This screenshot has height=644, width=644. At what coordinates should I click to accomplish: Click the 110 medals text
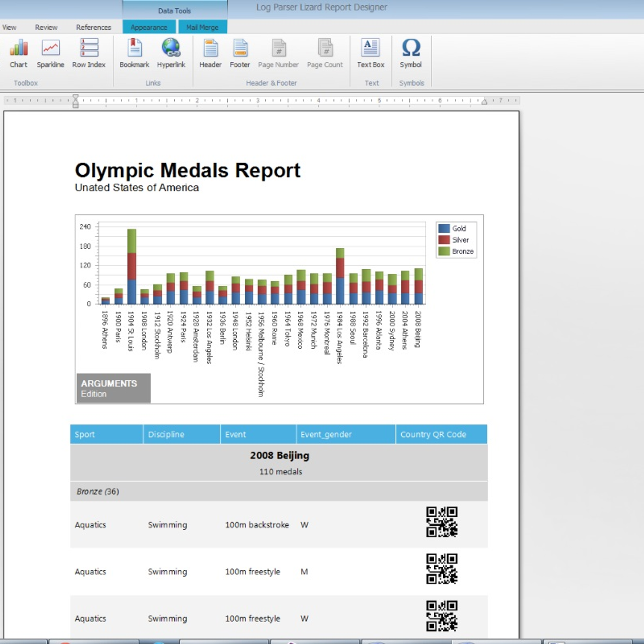pos(281,471)
